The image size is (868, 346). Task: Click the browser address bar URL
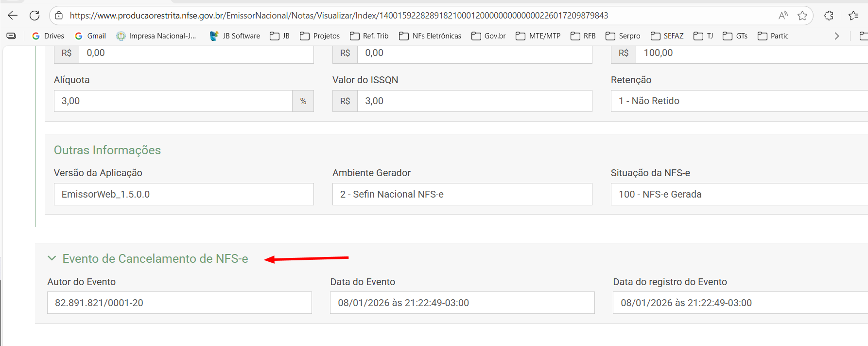(x=338, y=16)
